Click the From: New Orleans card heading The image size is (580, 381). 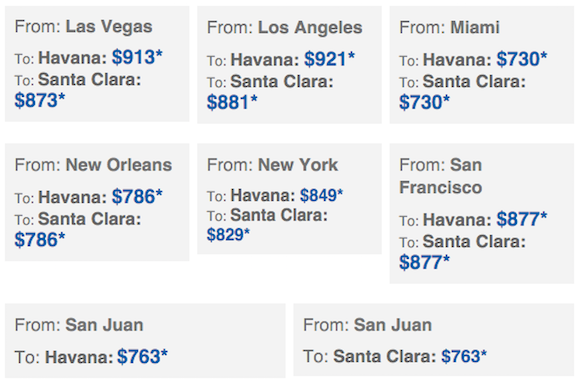[93, 165]
